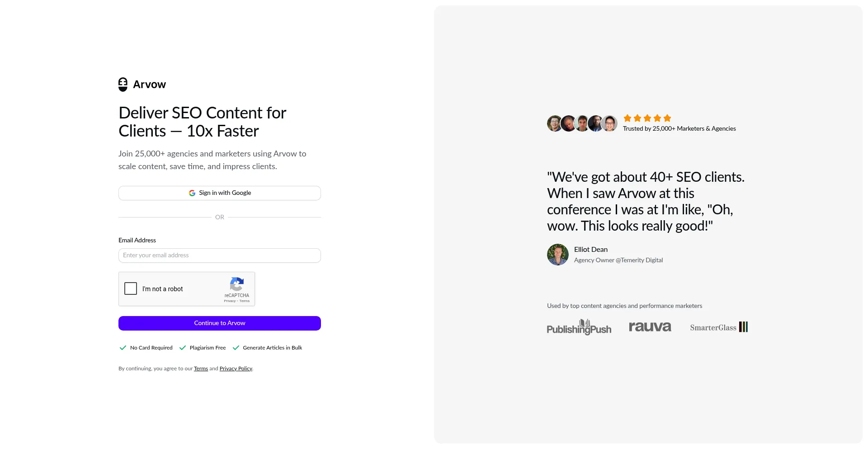Sign in with Google
Viewport: 868px width, 449px height.
pos(220,193)
